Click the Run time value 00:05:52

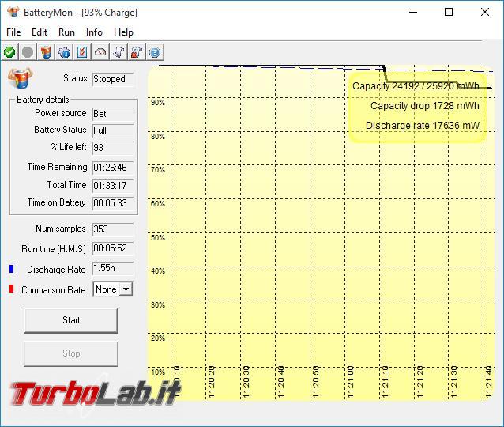[x=113, y=248]
